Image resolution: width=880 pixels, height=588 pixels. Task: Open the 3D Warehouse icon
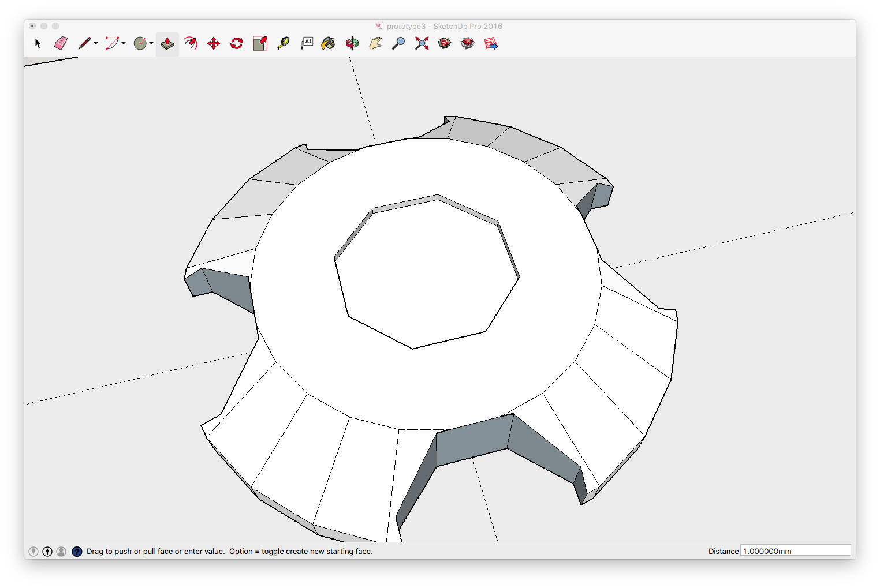point(445,43)
